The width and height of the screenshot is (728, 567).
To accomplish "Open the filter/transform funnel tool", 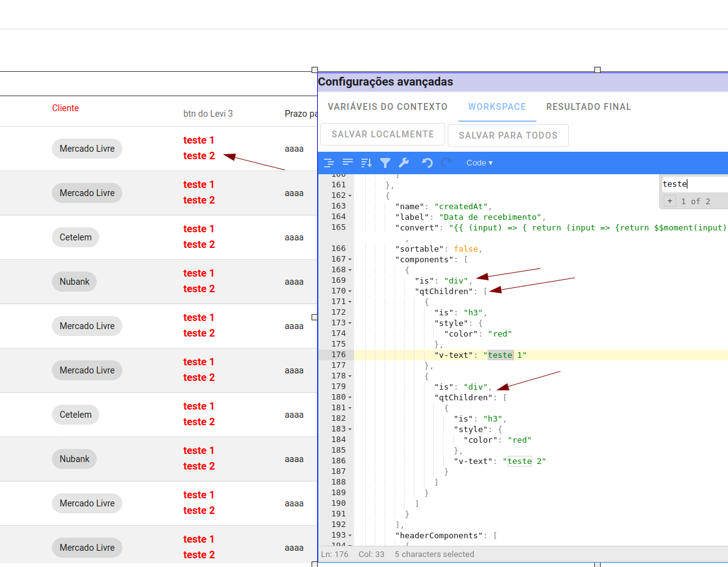I will pos(385,162).
